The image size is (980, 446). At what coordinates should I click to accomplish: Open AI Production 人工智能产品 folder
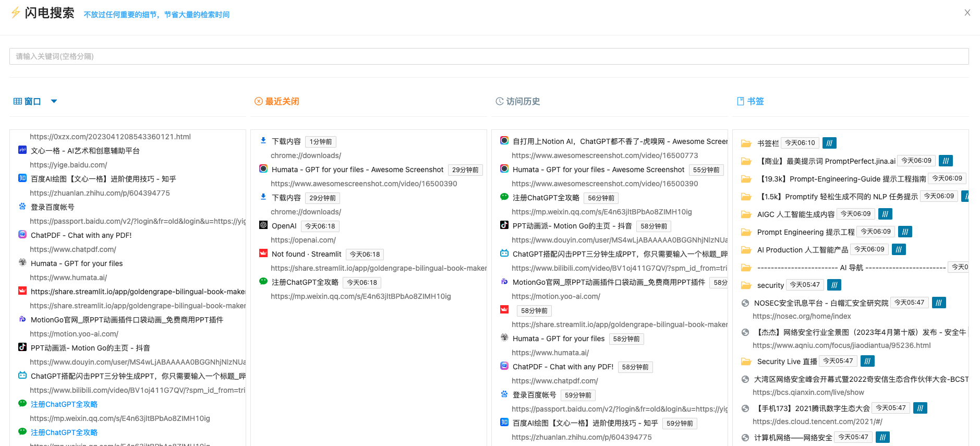pos(803,250)
